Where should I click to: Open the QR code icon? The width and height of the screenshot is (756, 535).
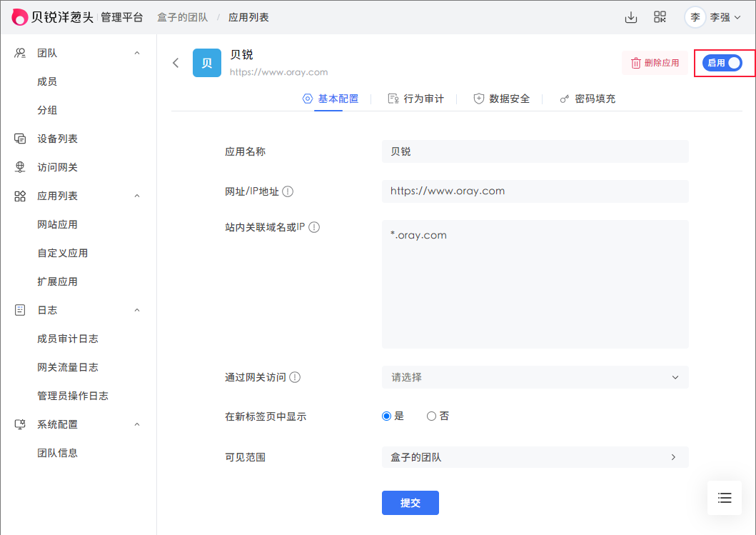660,17
